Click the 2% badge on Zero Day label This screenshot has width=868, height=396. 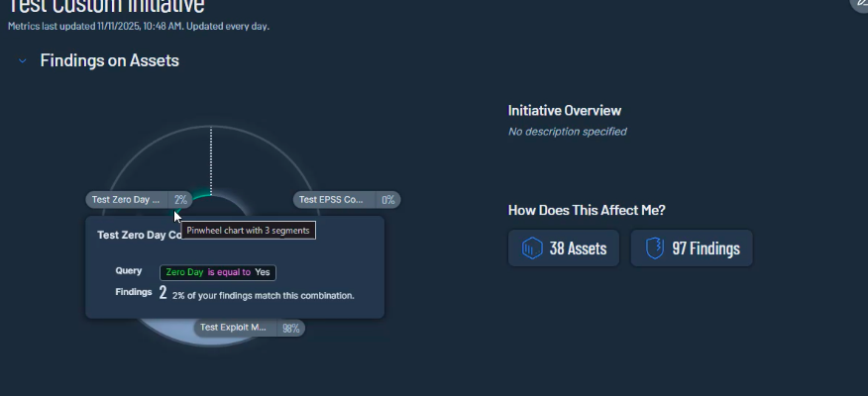pyautogui.click(x=180, y=200)
